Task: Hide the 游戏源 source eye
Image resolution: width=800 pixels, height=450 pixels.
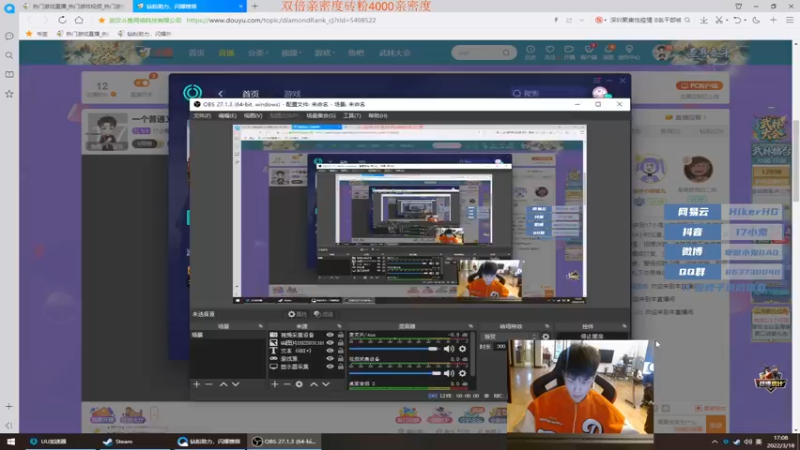Action: click(x=330, y=359)
